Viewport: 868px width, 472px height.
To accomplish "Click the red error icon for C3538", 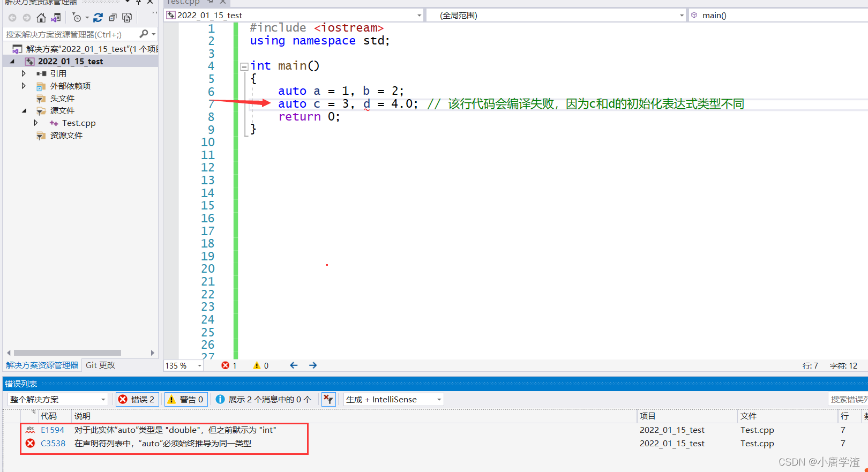I will (x=30, y=443).
